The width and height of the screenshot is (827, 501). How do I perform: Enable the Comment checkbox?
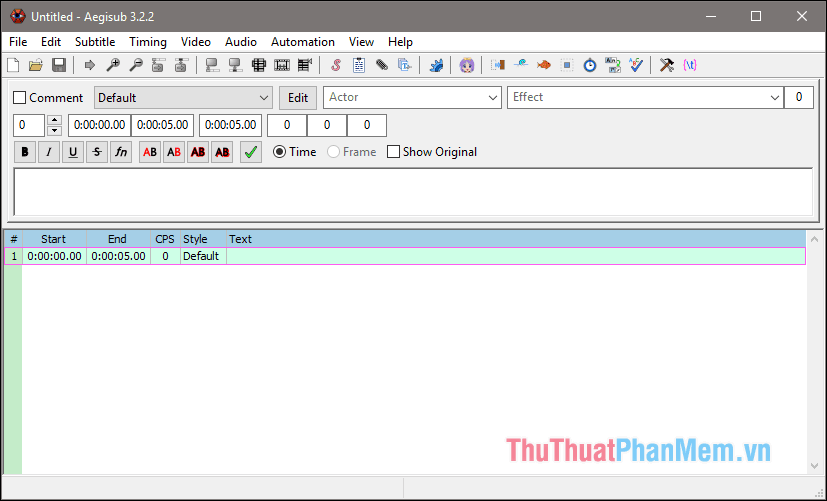tap(20, 98)
